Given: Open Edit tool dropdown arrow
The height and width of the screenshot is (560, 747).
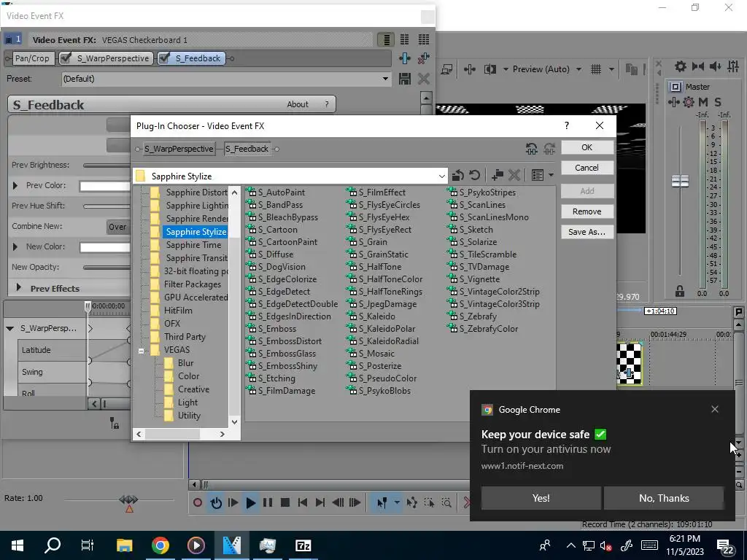Looking at the screenshot, I should tap(396, 502).
